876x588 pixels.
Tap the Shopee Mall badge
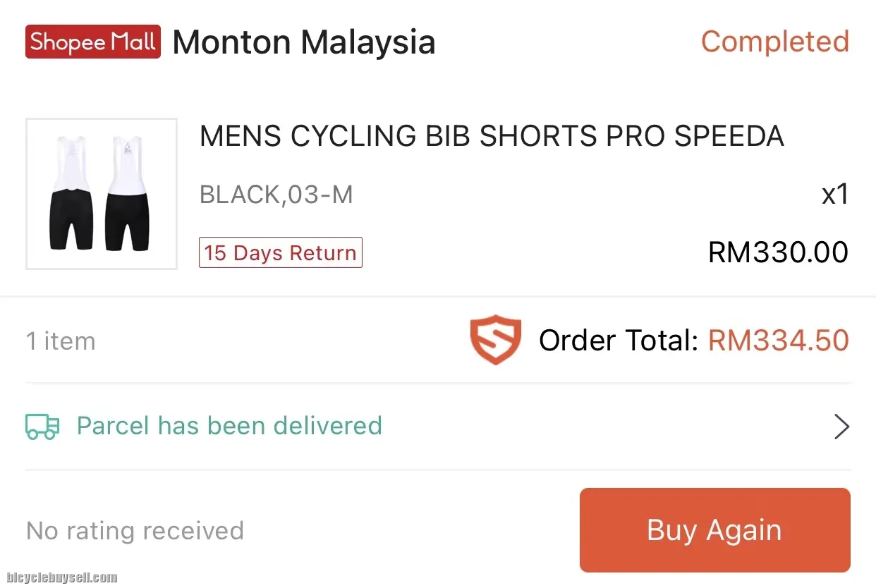[x=92, y=42]
